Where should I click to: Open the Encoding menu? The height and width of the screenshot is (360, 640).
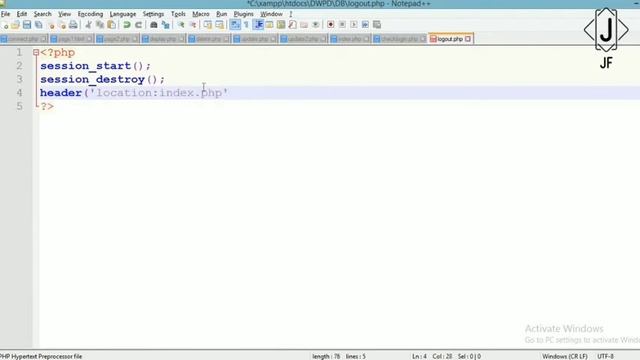[x=90, y=14]
